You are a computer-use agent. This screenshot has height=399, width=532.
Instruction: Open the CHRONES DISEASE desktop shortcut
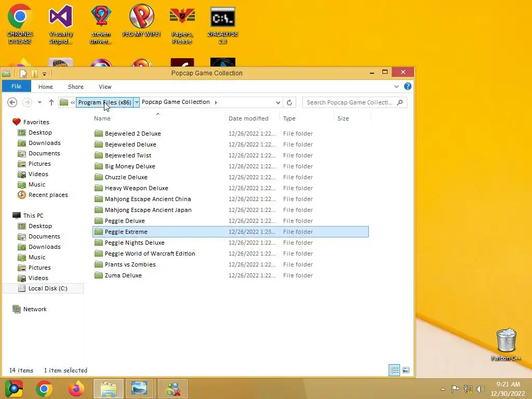coord(20,24)
